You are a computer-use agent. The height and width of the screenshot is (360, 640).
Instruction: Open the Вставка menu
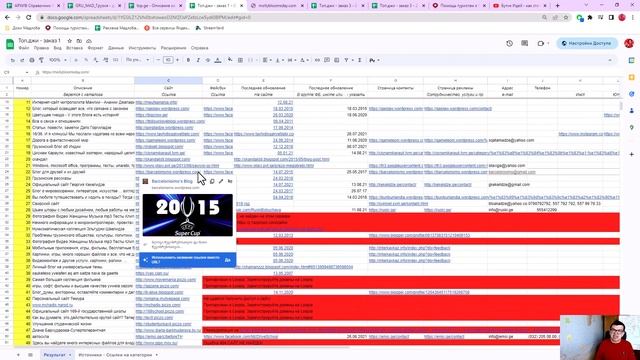click(74, 48)
